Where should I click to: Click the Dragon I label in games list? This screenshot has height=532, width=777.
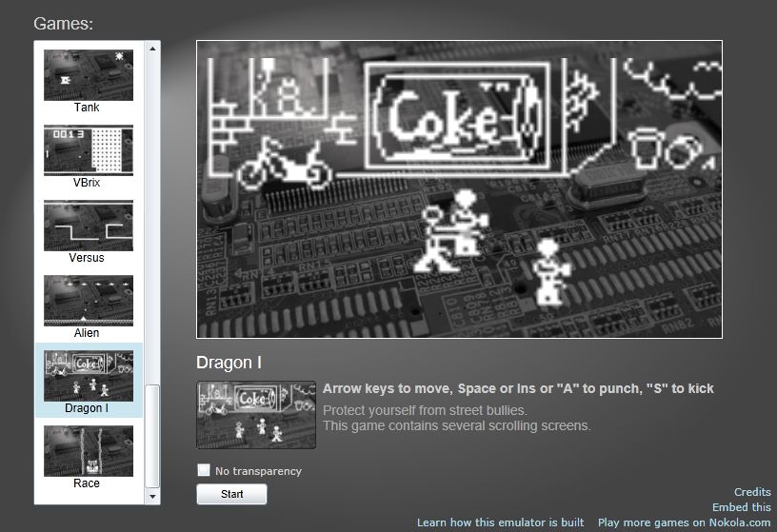87,408
